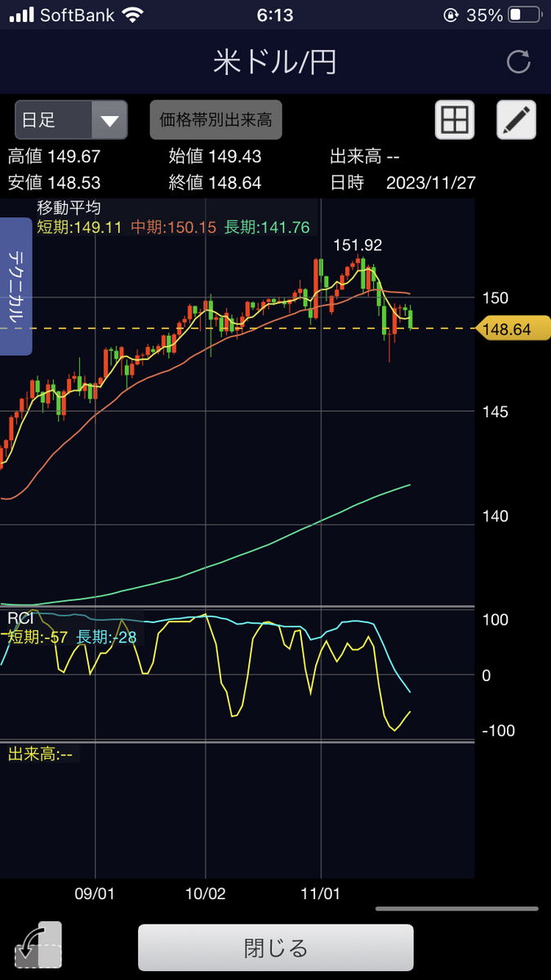Image resolution: width=551 pixels, height=980 pixels.
Task: Tap the 安値 148.53 readout
Action: (x=54, y=183)
